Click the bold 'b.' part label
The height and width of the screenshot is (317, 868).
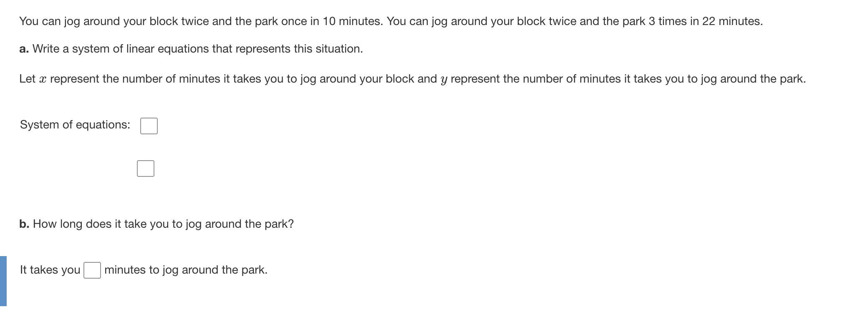24,224
